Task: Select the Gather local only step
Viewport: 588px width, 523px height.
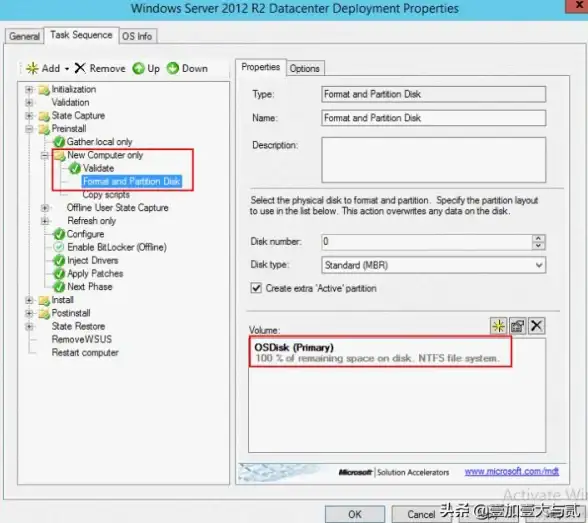Action: pyautogui.click(x=99, y=142)
